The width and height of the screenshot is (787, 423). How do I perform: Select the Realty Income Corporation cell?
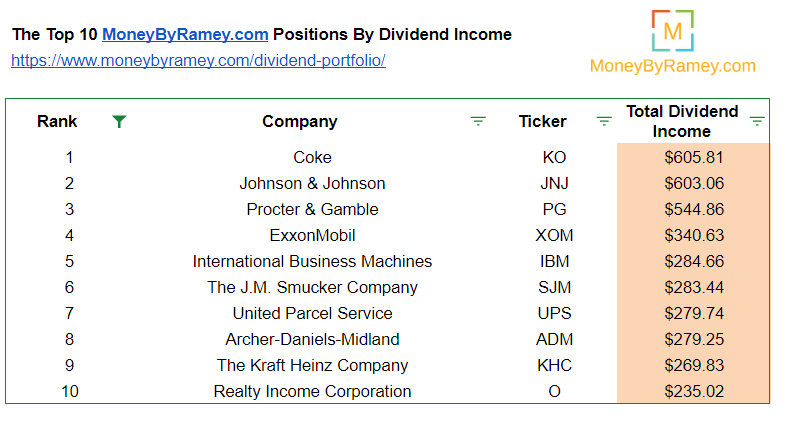(x=312, y=391)
